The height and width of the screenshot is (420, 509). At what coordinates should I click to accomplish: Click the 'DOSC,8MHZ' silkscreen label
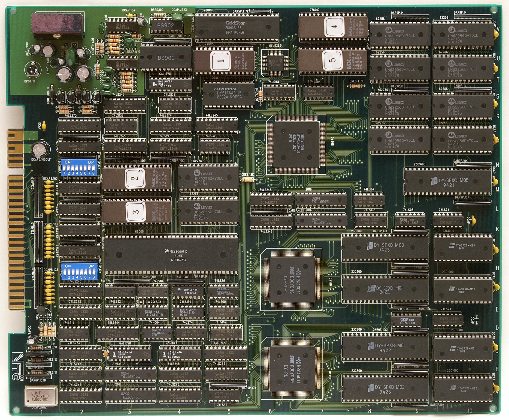(x=39, y=407)
